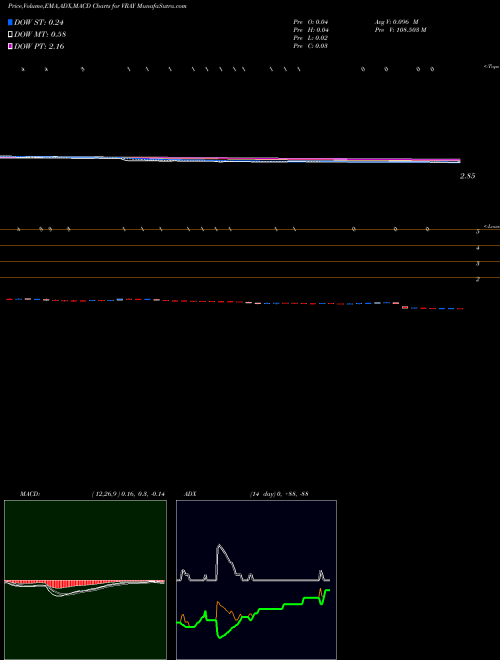Select the 'DOW PT: 2.16' legend text
This screenshot has height=660, width=500.
39,47
